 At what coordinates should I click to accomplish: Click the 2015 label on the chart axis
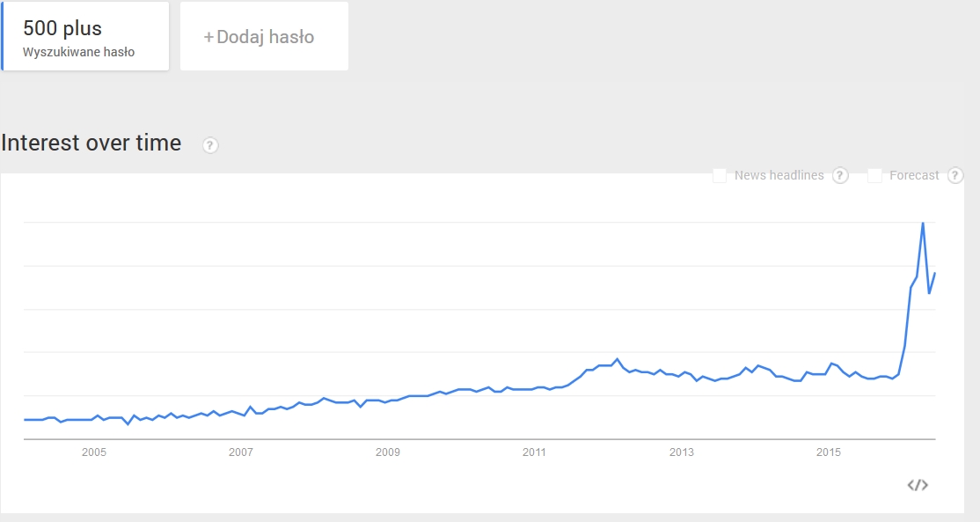coord(829,452)
